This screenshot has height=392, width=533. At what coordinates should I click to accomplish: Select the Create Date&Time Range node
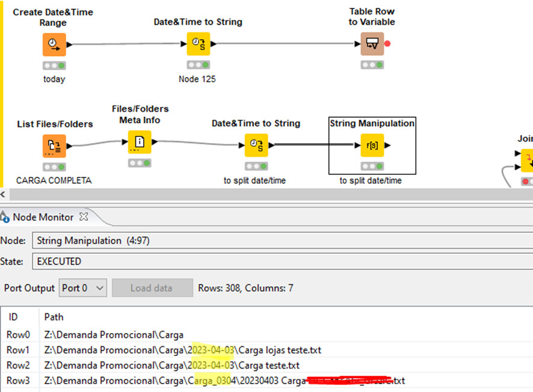click(x=54, y=44)
